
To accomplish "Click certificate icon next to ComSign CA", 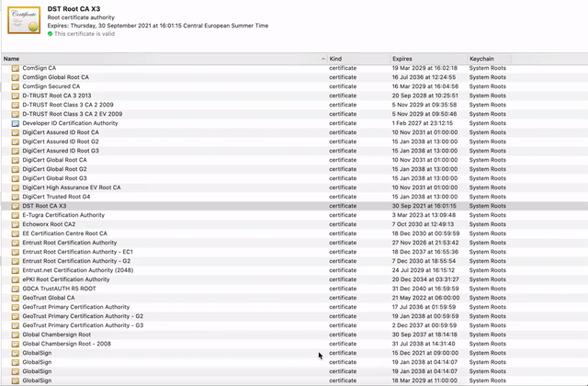I will pyautogui.click(x=15, y=68).
